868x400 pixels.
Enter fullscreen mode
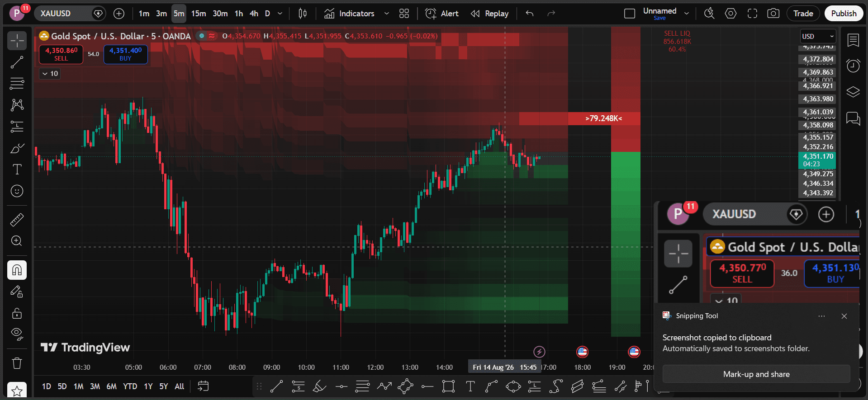coord(752,14)
